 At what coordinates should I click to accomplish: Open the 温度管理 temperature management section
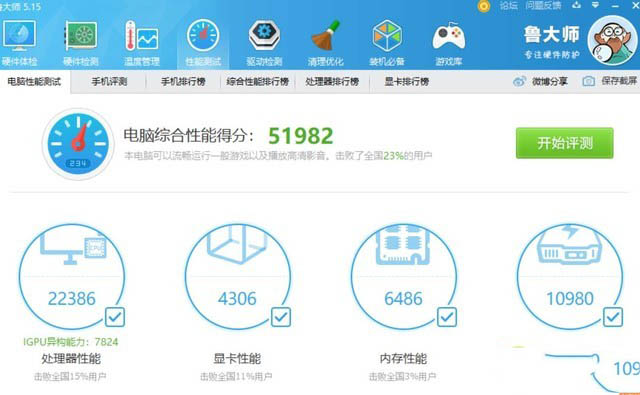142,43
